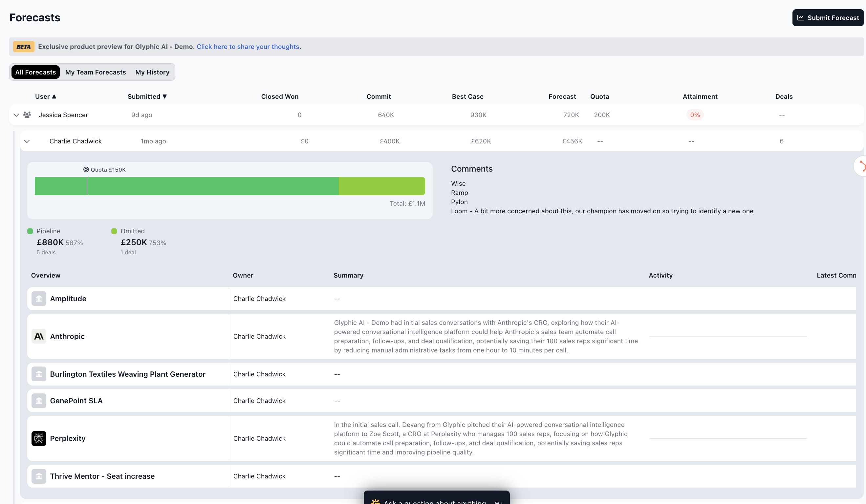Click the £250K omitted amount

[134, 242]
